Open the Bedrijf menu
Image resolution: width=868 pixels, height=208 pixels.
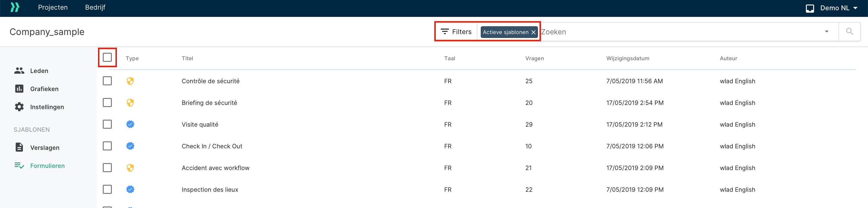95,8
